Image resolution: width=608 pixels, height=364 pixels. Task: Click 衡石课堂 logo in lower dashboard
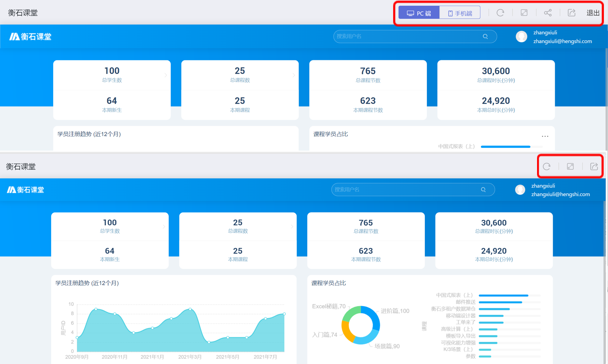pyautogui.click(x=25, y=190)
